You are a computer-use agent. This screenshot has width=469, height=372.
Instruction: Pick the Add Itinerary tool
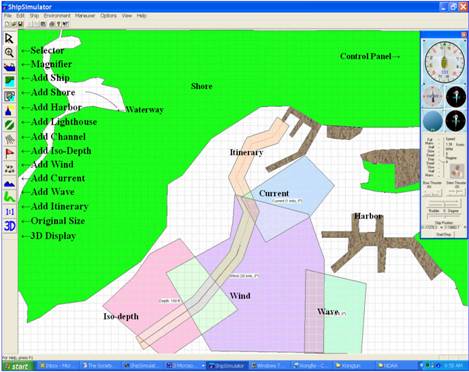coord(9,197)
